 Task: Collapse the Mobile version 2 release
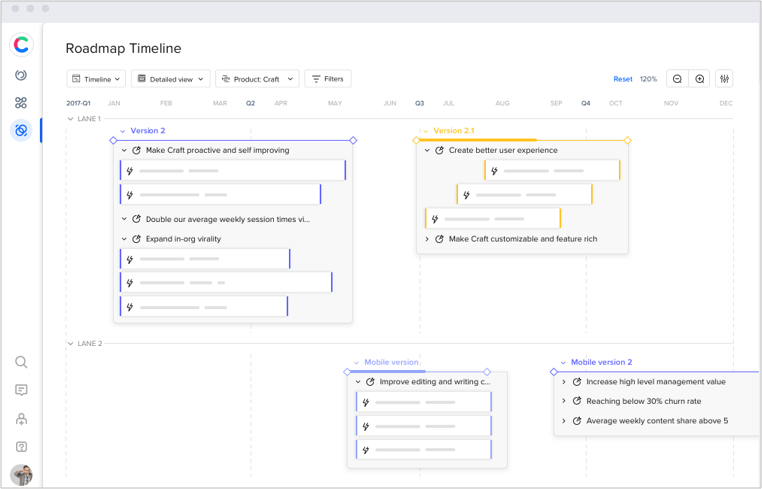563,363
